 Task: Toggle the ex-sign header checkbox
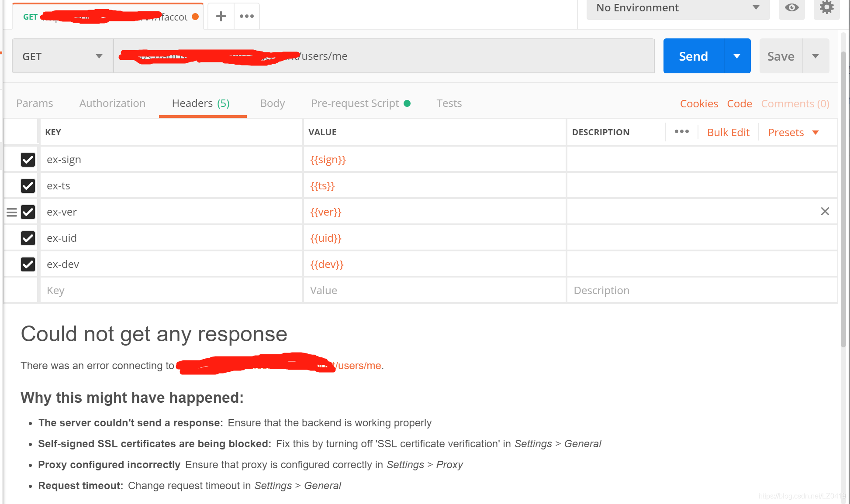(x=28, y=158)
